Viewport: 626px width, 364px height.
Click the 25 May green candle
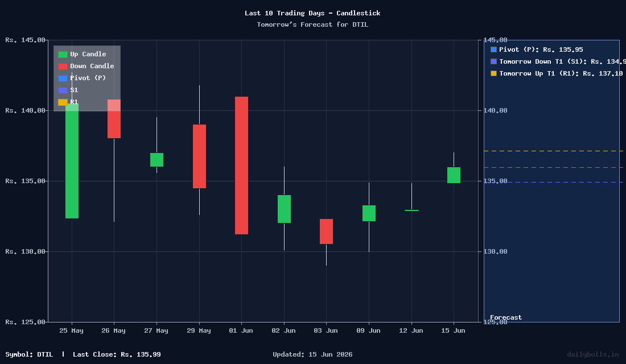[x=72, y=161]
